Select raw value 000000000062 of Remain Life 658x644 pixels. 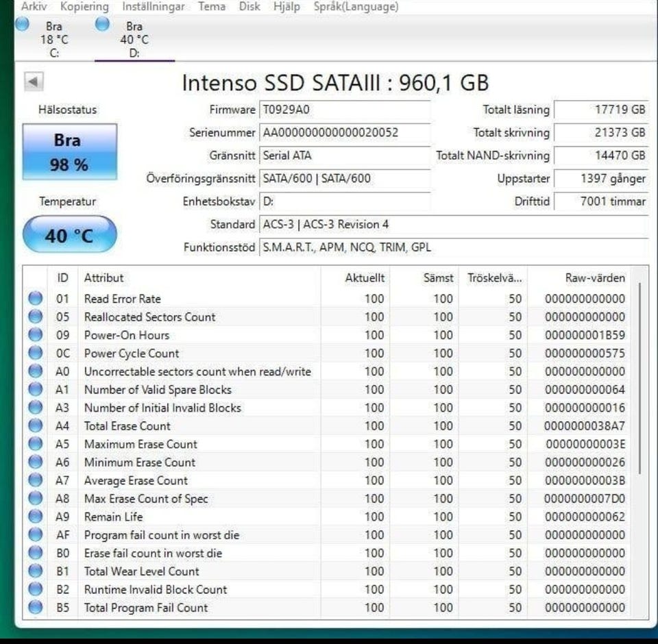point(585,517)
